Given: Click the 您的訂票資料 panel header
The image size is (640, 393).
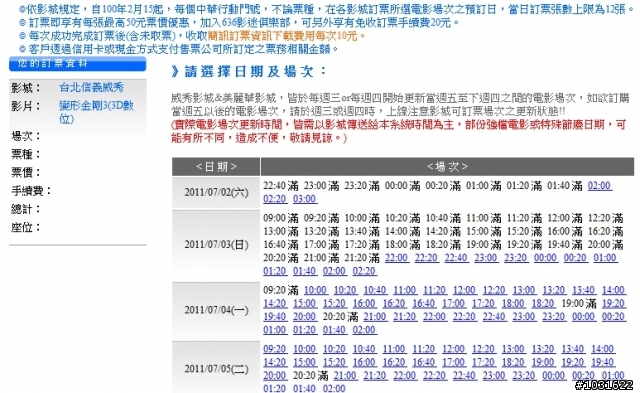Looking at the screenshot, I should coord(78,64).
